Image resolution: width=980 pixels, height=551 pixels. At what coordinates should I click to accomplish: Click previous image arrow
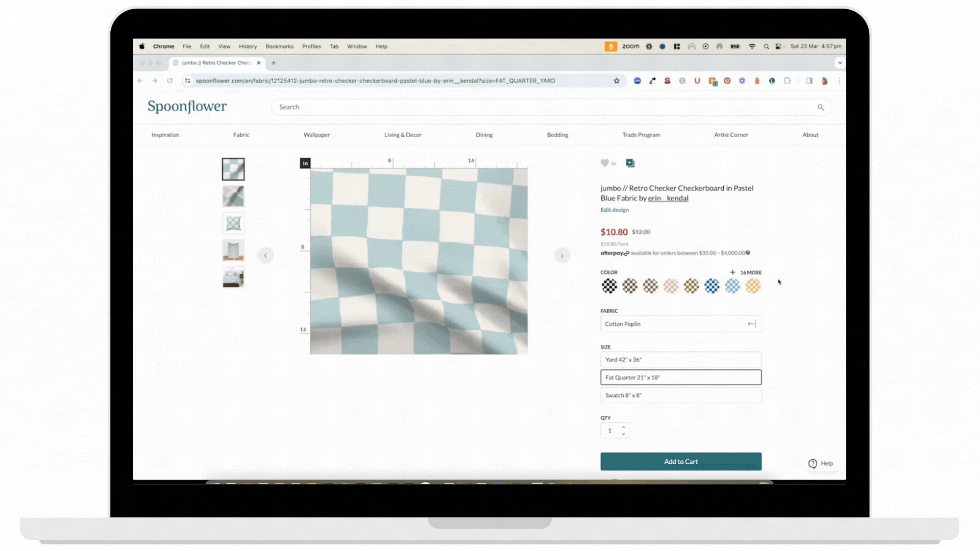click(265, 256)
